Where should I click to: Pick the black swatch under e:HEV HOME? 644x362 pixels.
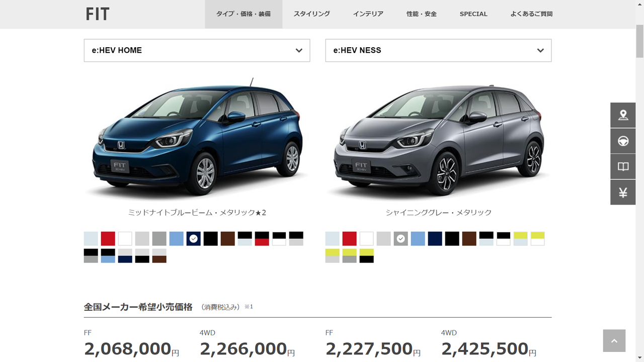(211, 239)
